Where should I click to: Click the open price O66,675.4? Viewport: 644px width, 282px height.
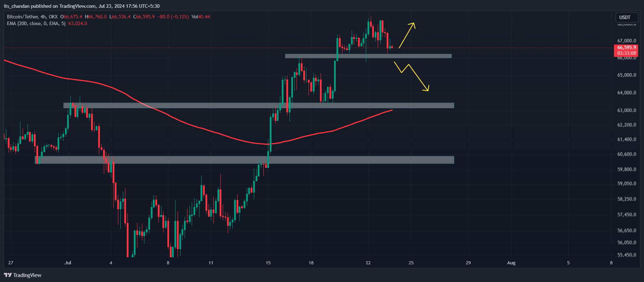(71, 17)
